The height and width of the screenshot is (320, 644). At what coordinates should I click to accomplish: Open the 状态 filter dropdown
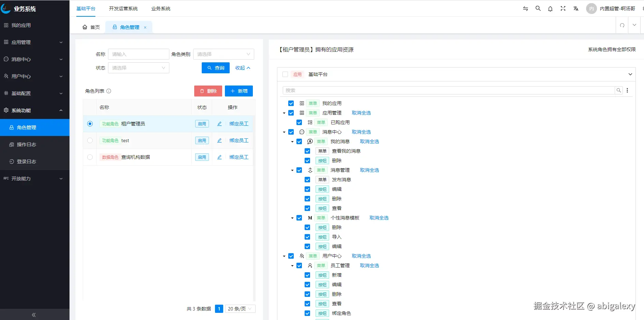[x=139, y=68]
